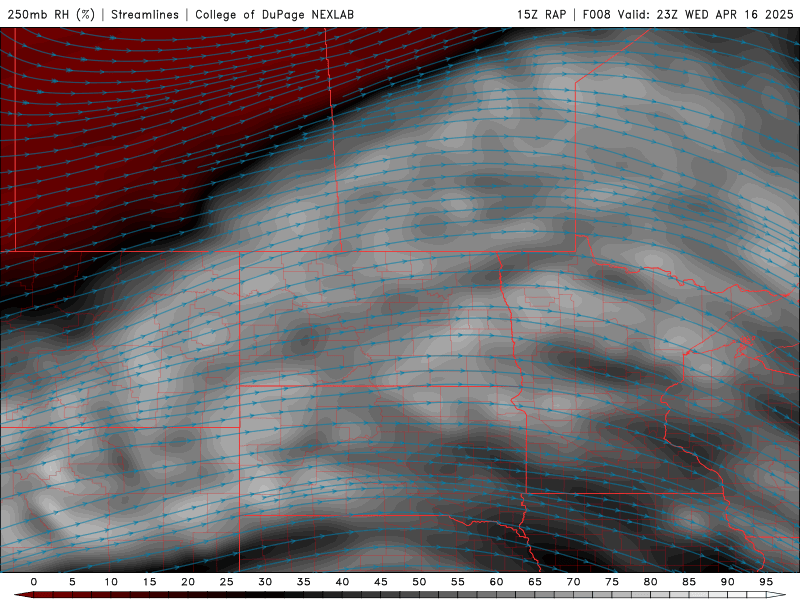The image size is (800, 600).
Task: Click the colorbar label '10'
Action: click(x=111, y=582)
